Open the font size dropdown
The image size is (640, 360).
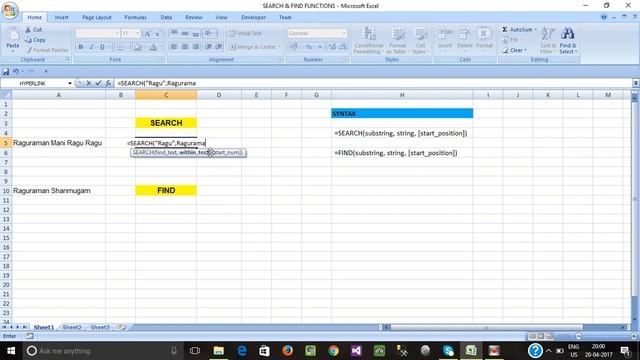pos(138,33)
